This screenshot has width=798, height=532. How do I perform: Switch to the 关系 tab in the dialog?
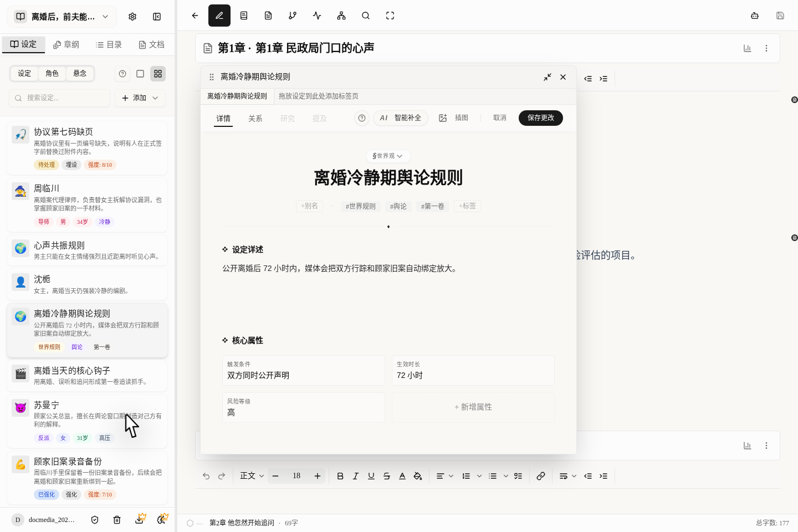tap(255, 118)
